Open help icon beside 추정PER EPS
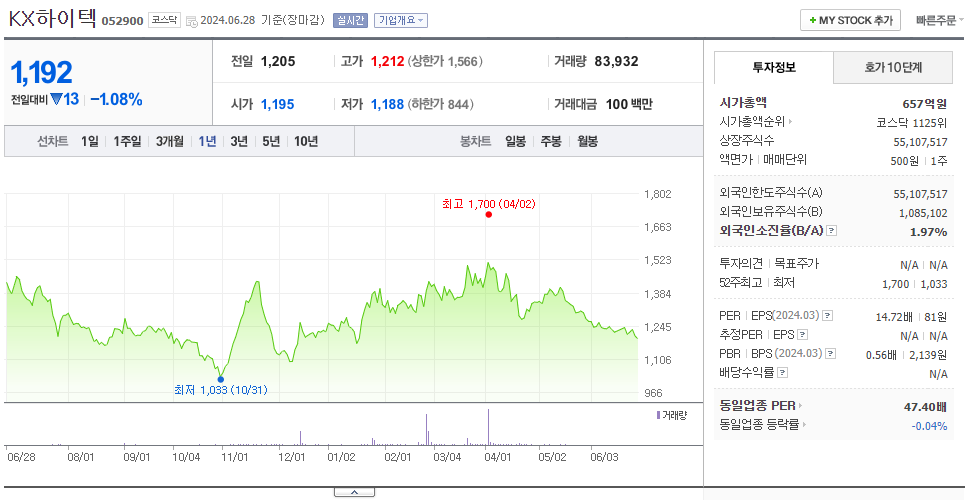The image size is (968, 500). [802, 335]
